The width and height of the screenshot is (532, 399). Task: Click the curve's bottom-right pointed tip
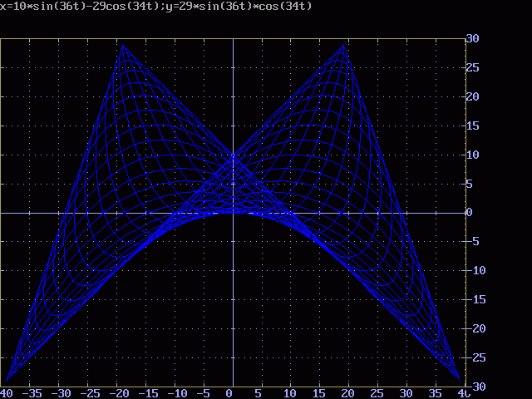point(459,381)
